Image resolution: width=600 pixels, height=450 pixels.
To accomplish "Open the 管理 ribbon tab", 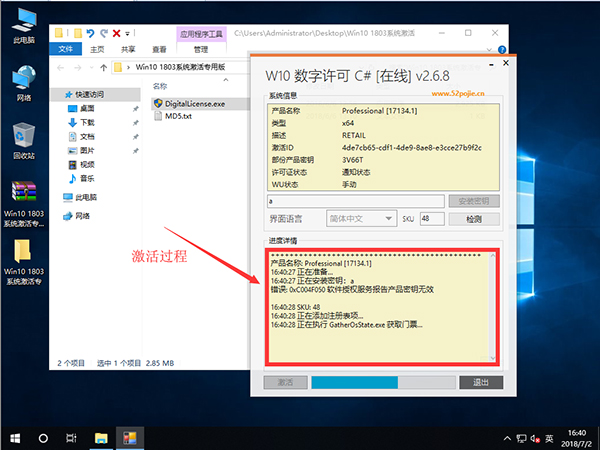I will (201, 49).
